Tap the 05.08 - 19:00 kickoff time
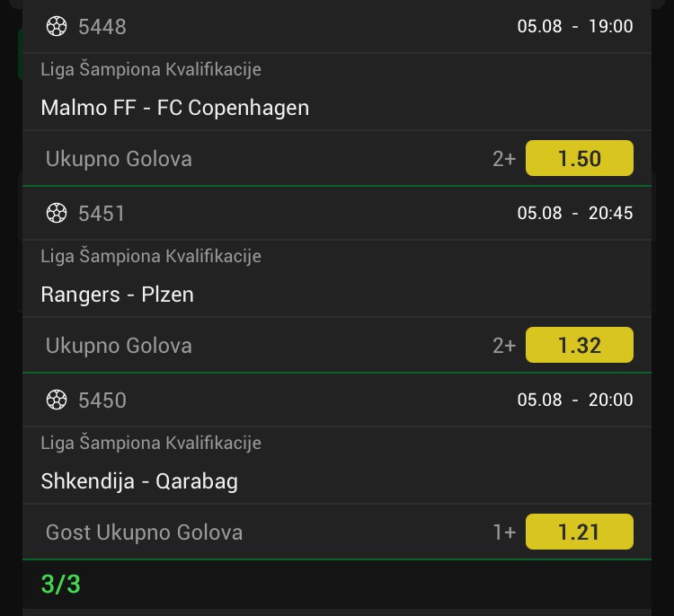Viewport: 674px width, 616px height. coord(575,26)
